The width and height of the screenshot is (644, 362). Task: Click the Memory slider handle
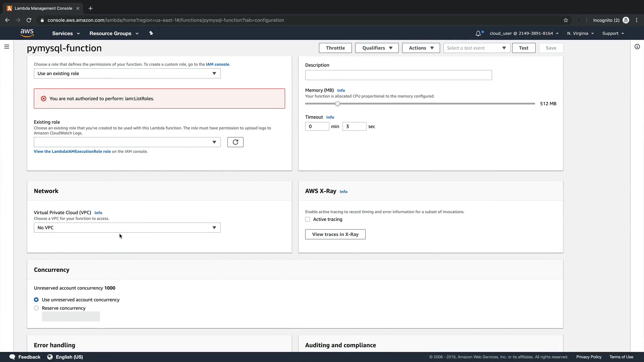pos(337,104)
